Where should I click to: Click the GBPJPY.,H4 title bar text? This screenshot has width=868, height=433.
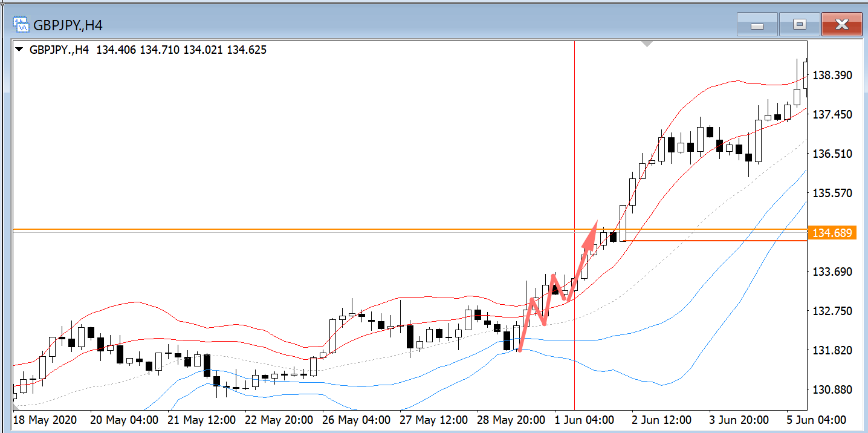(x=68, y=25)
